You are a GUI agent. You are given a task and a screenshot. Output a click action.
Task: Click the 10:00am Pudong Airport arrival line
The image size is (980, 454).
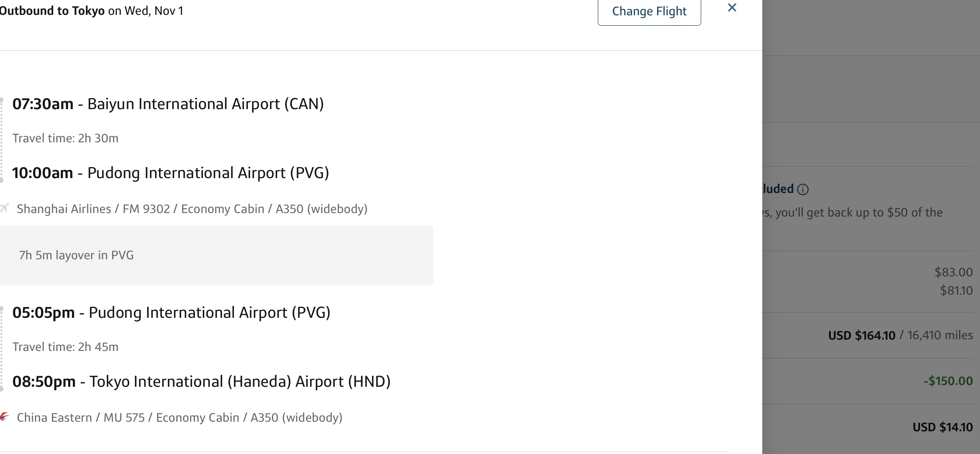coord(171,173)
